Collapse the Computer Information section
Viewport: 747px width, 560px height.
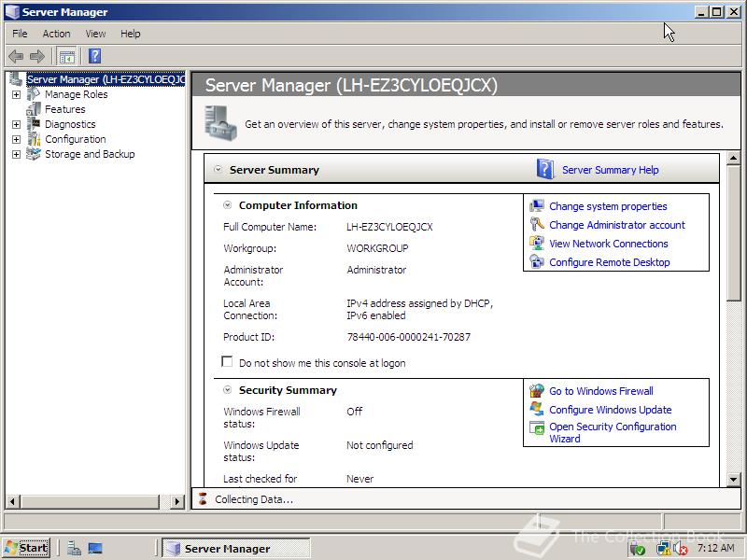click(x=228, y=205)
